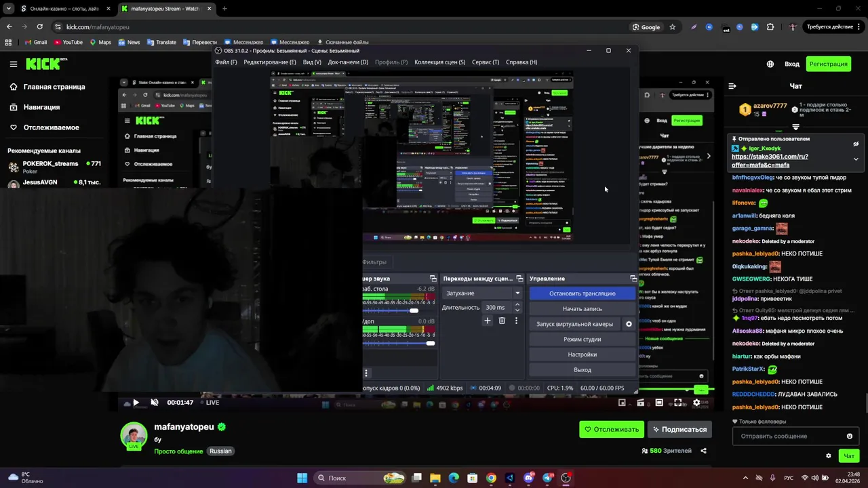The height and width of the screenshot is (488, 868).
Task: Open OBS Док-панели menu
Action: 348,62
